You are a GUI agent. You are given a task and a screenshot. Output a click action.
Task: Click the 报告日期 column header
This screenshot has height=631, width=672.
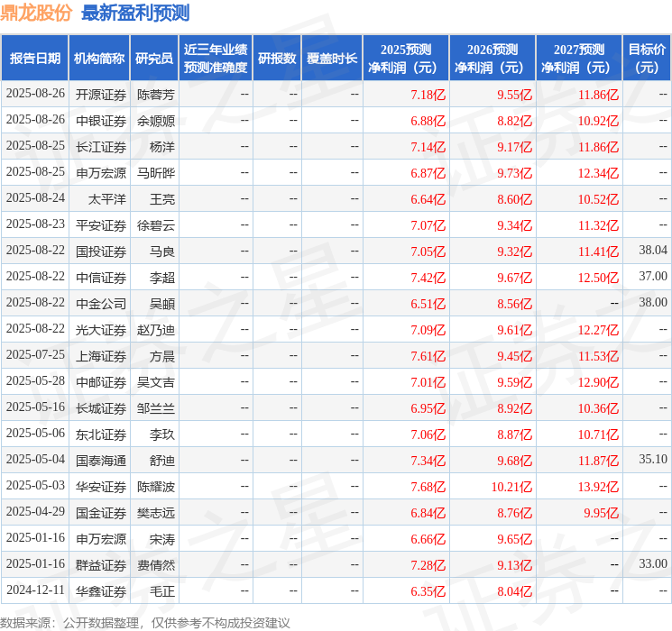(34, 59)
